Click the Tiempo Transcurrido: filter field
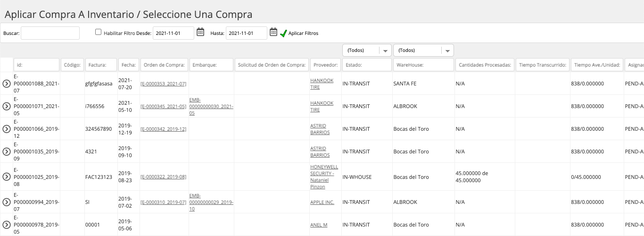 coord(543,65)
